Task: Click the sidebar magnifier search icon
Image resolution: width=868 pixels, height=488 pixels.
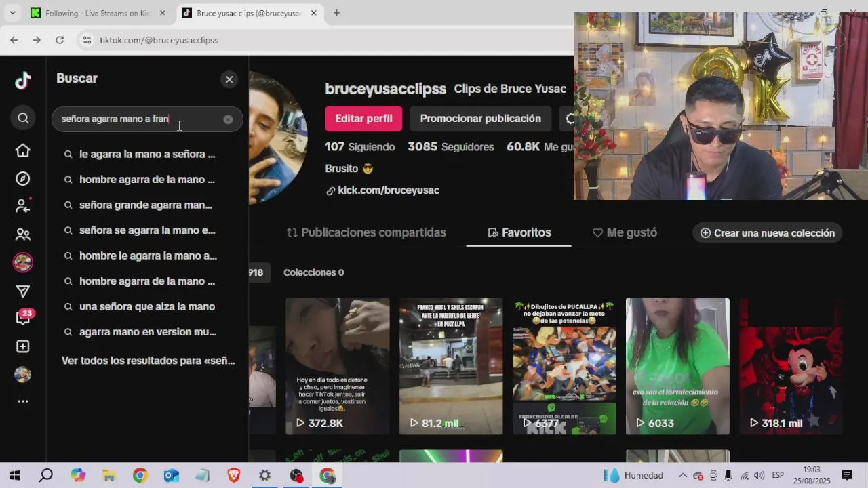Action: point(23,118)
